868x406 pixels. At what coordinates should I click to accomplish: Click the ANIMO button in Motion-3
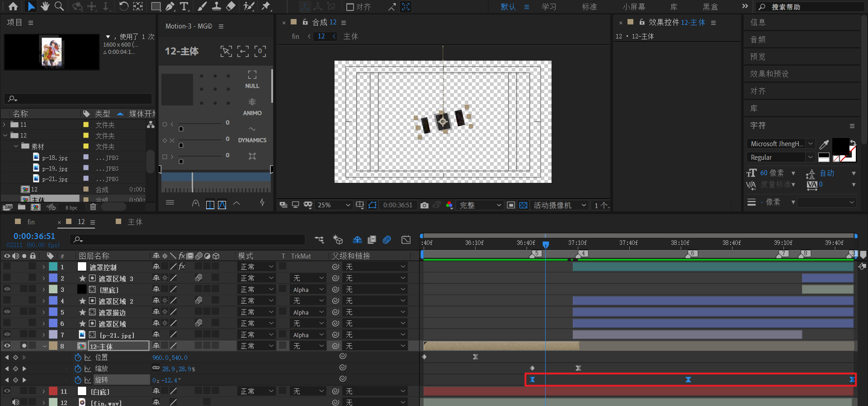pos(252,107)
